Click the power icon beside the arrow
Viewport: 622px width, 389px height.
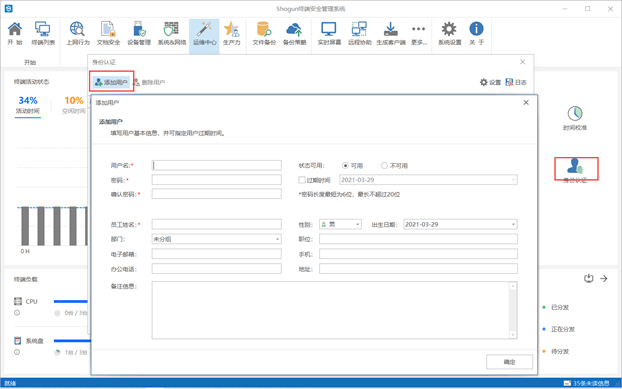click(588, 278)
